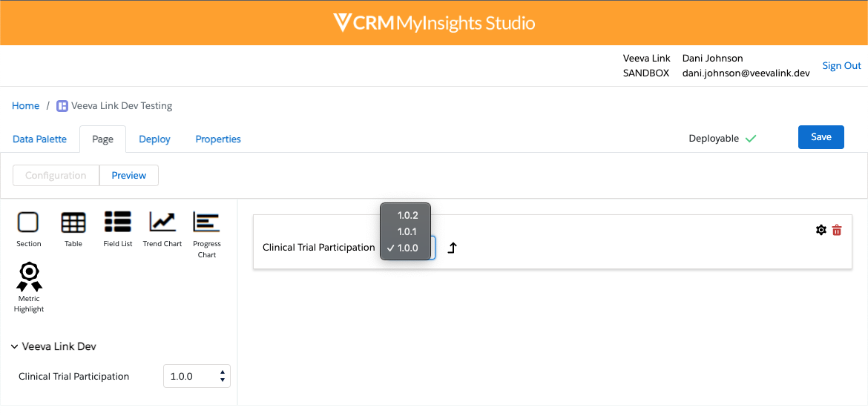Image resolution: width=868 pixels, height=416 pixels.
Task: Delete the component with red trash icon
Action: pyautogui.click(x=837, y=230)
